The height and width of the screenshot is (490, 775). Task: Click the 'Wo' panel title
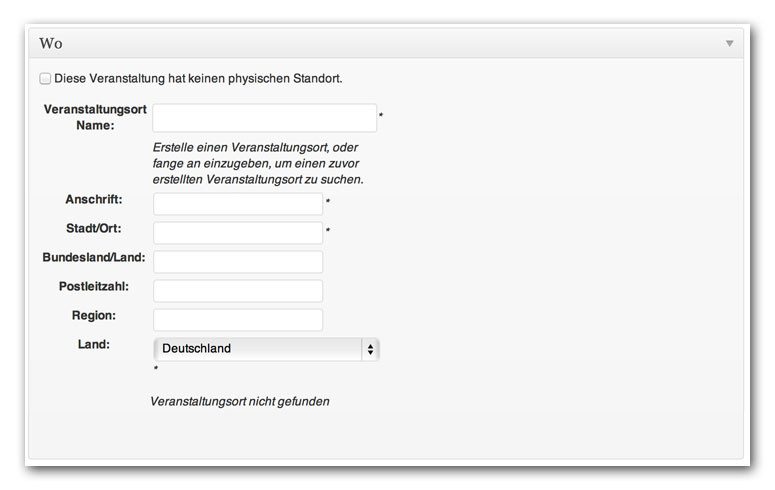(x=51, y=44)
